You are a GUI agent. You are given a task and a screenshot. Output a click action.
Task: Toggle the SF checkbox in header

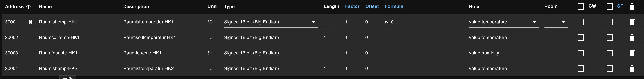click(610, 6)
